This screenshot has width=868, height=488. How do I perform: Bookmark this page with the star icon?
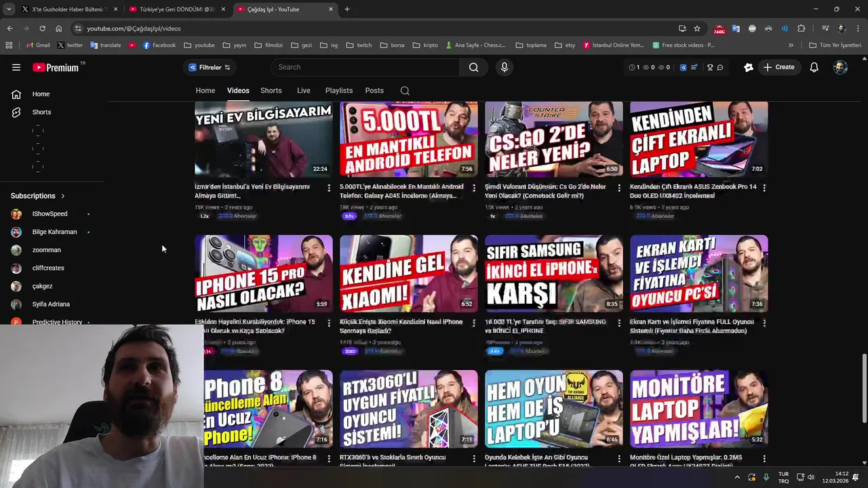697,28
